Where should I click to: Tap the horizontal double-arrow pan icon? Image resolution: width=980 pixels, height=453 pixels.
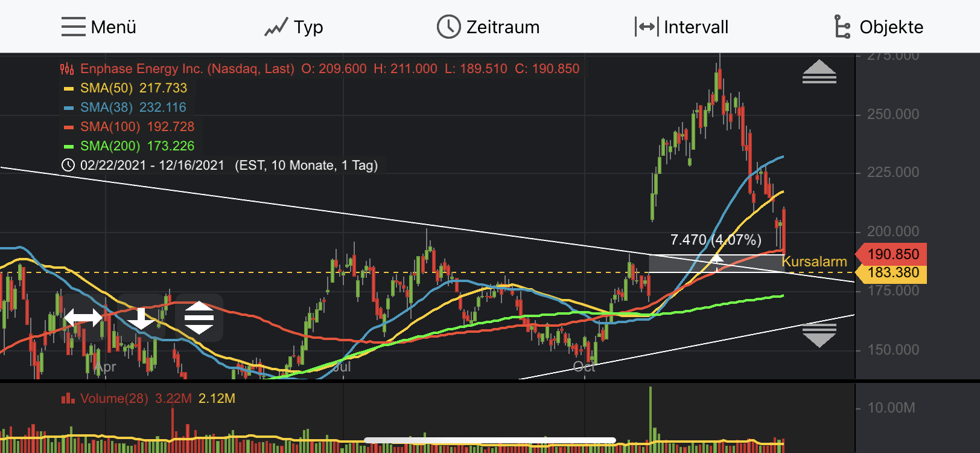click(x=83, y=318)
